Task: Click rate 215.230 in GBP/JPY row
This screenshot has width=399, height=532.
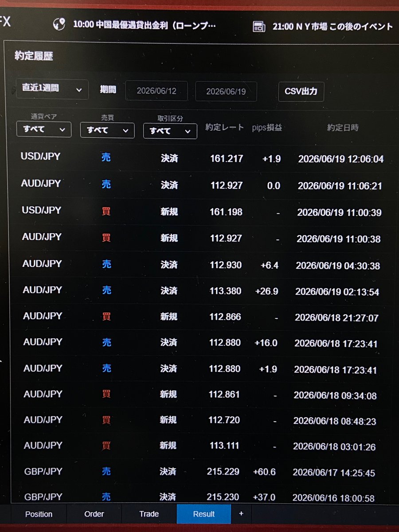Action: coord(223,497)
